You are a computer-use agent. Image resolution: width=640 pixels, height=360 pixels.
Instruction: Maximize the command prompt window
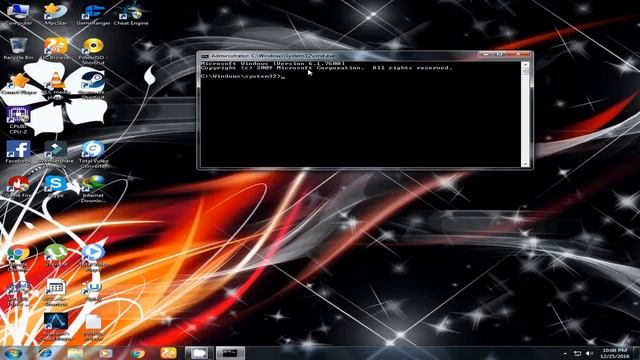point(500,54)
